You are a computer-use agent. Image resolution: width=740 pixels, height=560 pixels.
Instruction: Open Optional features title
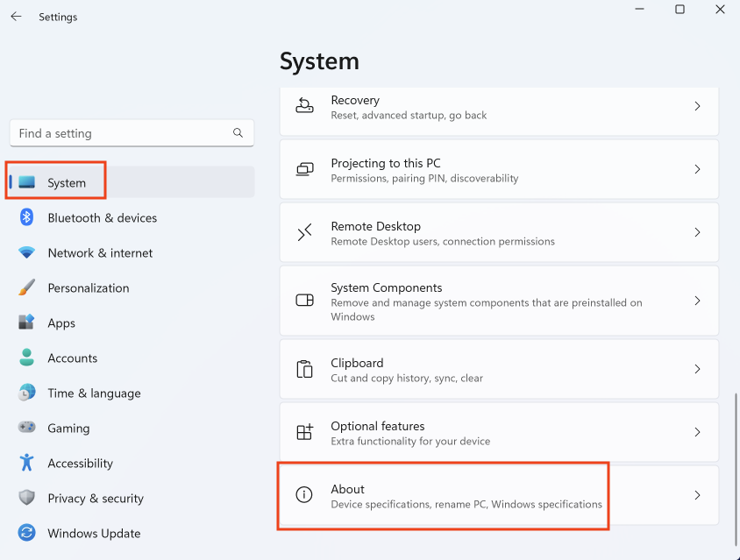378,426
